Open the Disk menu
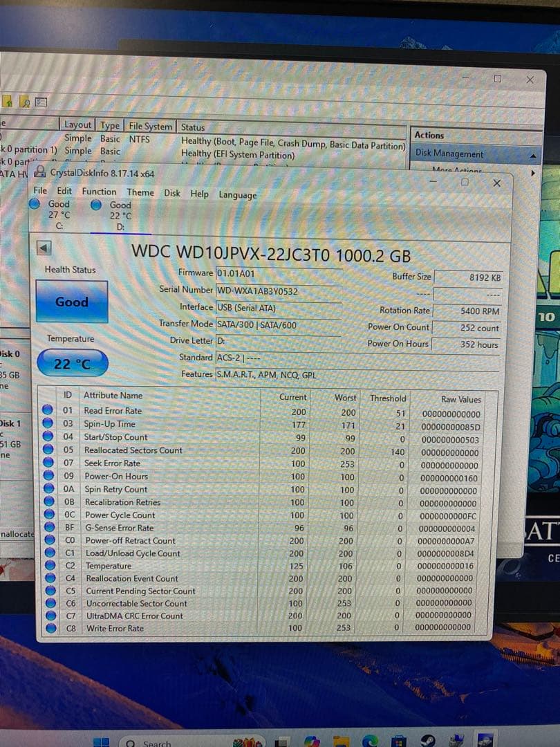This screenshot has width=560, height=747. (172, 193)
